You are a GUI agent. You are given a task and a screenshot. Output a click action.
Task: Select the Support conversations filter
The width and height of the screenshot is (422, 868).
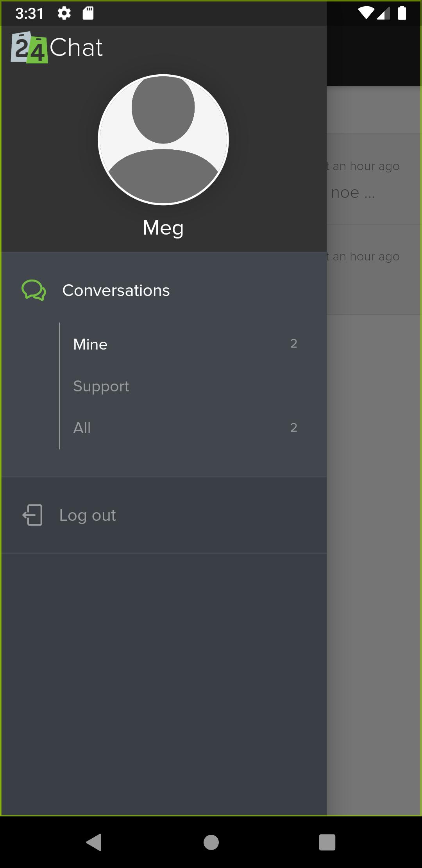pyautogui.click(x=184, y=386)
